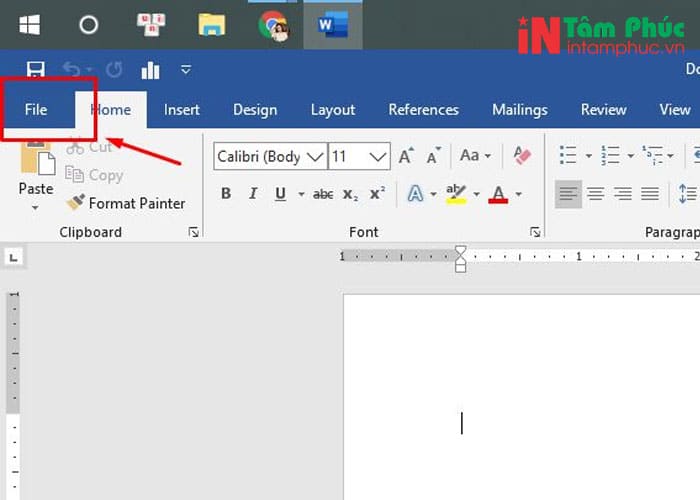The height and width of the screenshot is (500, 700).
Task: Open the Mailings tab
Action: pyautogui.click(x=520, y=110)
